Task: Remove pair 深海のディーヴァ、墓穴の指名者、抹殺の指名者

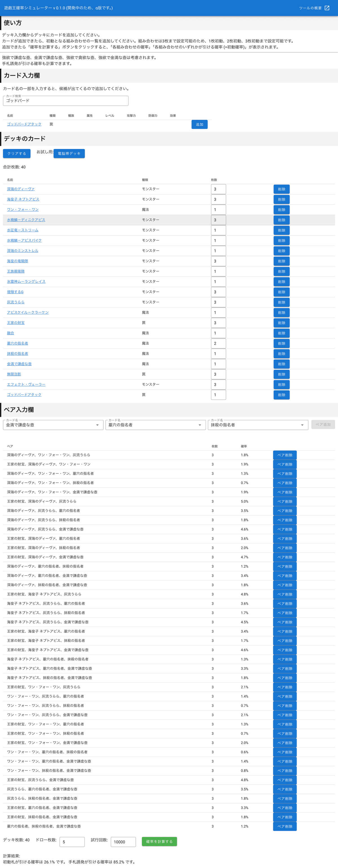Action: click(x=285, y=566)
